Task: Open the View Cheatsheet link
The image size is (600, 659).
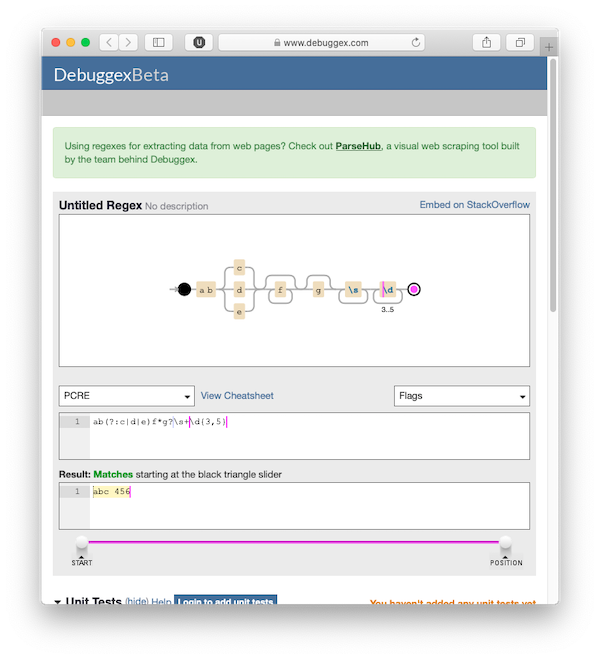Action: (237, 396)
